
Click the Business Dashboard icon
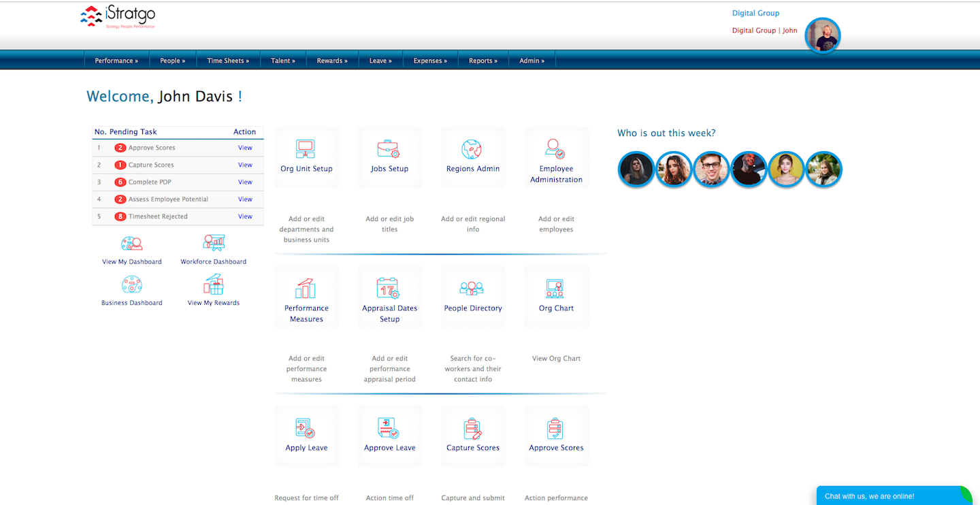click(131, 284)
